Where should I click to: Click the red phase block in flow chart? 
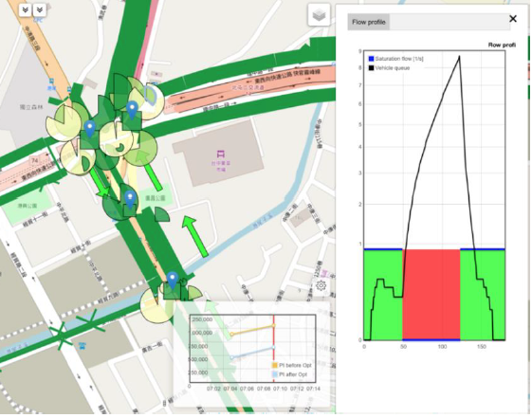[x=431, y=294]
